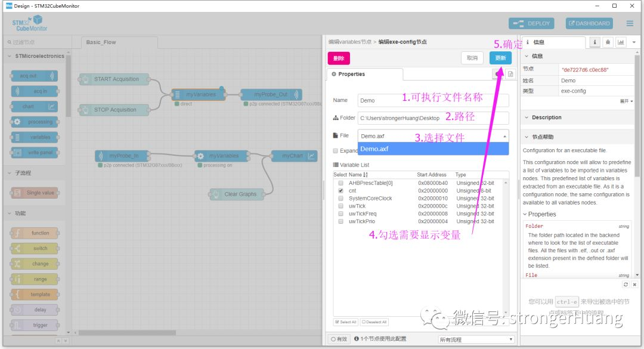Screen dimensions: 644x349
Task: Select the Properties tab in editor
Action: (365, 74)
